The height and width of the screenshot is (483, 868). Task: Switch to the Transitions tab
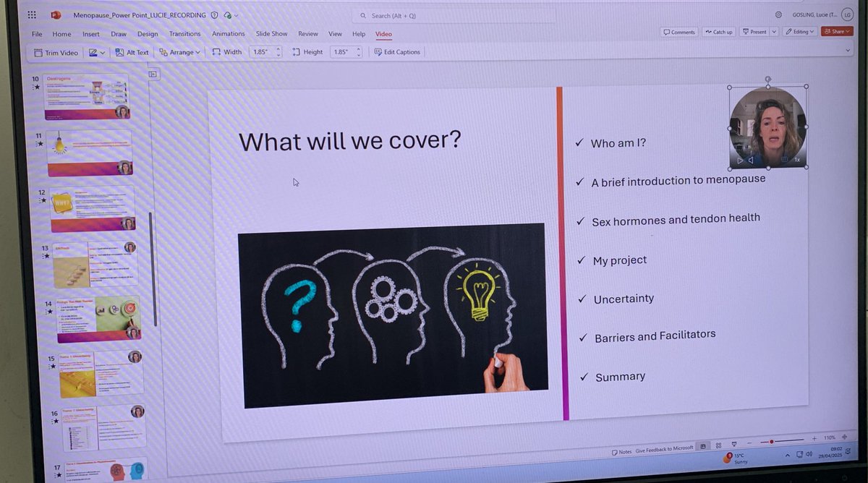[184, 34]
